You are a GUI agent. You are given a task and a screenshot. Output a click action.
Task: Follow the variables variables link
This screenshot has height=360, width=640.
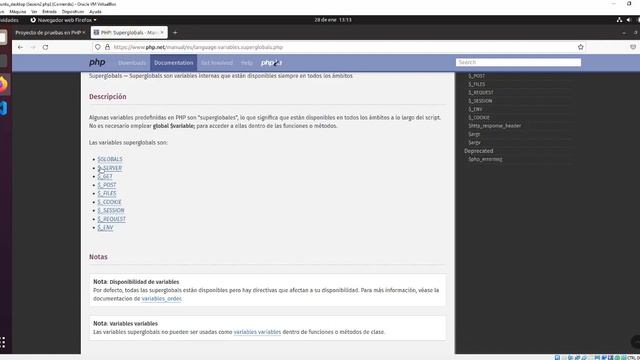(257, 332)
